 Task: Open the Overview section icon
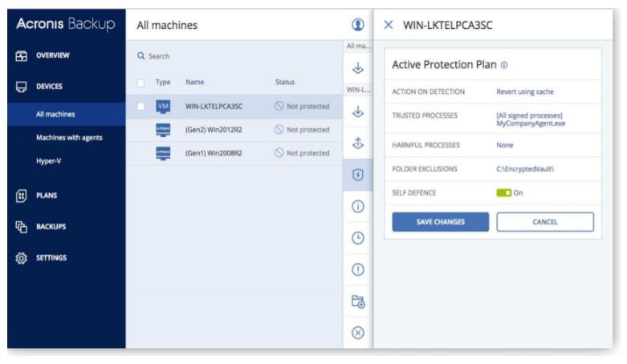coord(21,56)
